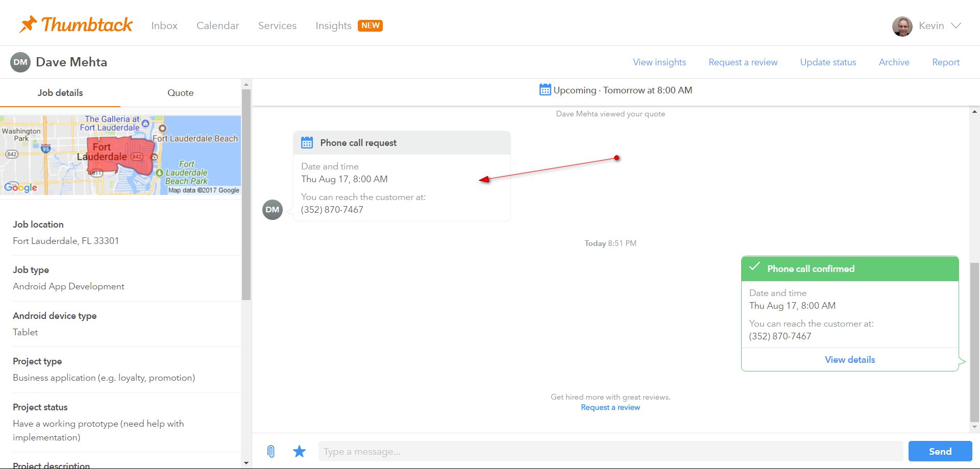Click the Android App Development job type
Image resolution: width=980 pixels, height=469 pixels.
pyautogui.click(x=68, y=286)
